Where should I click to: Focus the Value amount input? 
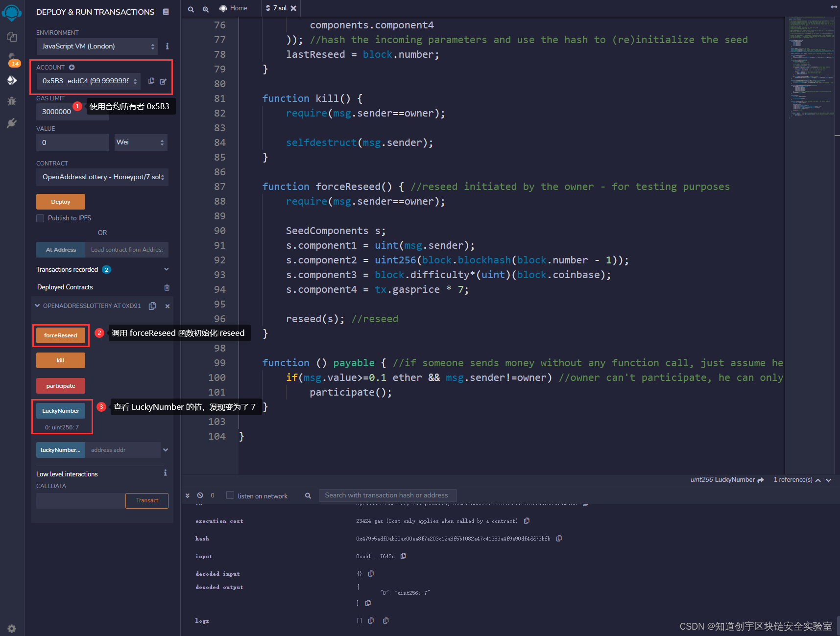point(72,142)
